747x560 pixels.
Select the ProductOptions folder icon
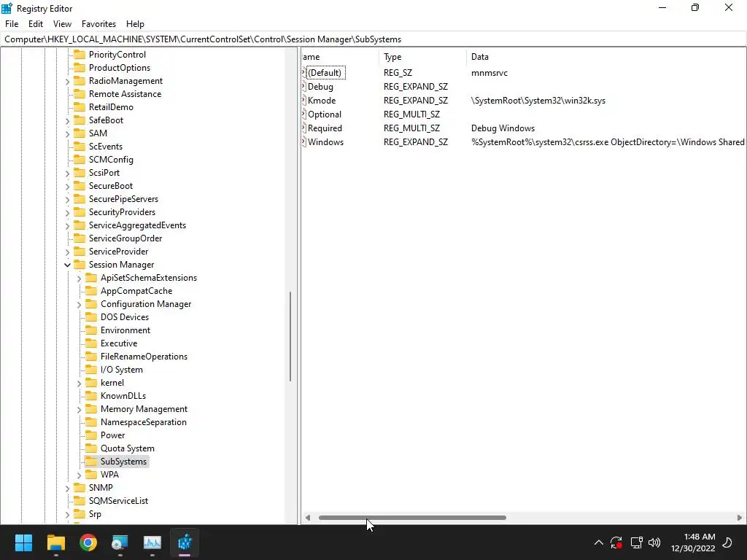(x=80, y=68)
